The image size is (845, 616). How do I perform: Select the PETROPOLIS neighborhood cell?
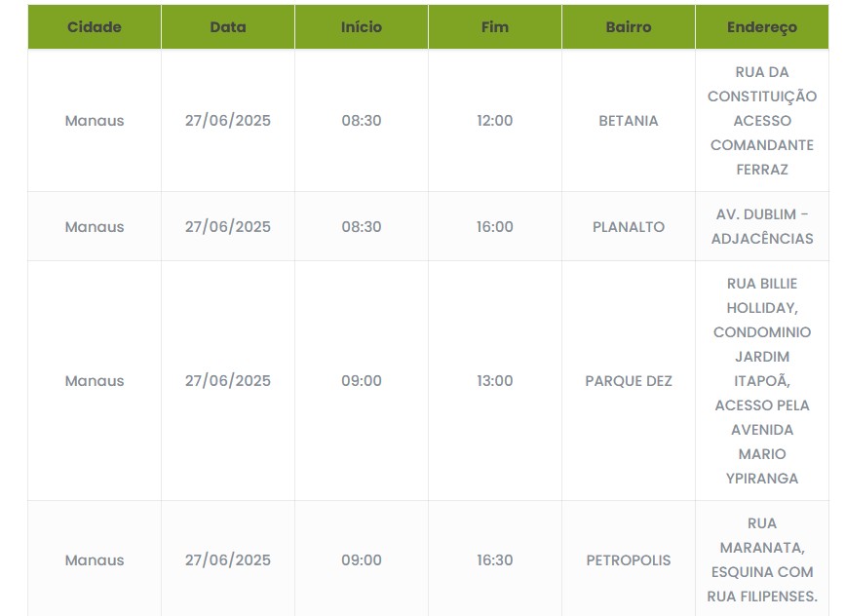click(x=629, y=560)
